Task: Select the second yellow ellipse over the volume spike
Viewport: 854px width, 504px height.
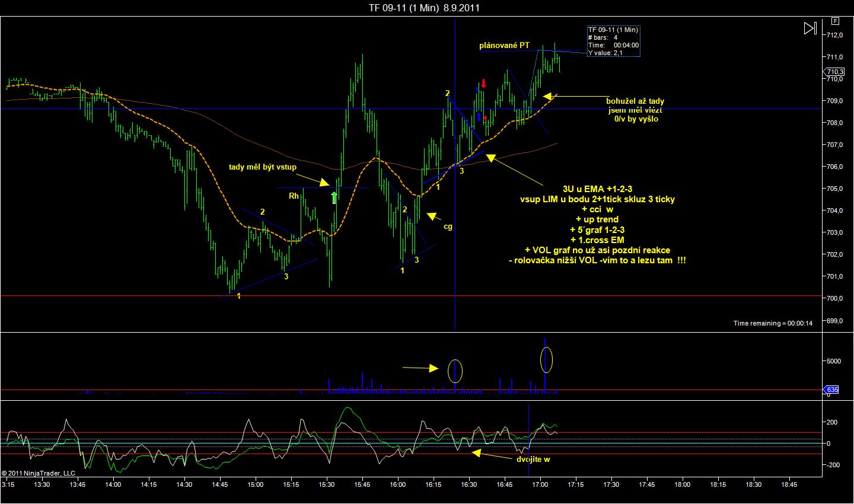Action: point(546,359)
